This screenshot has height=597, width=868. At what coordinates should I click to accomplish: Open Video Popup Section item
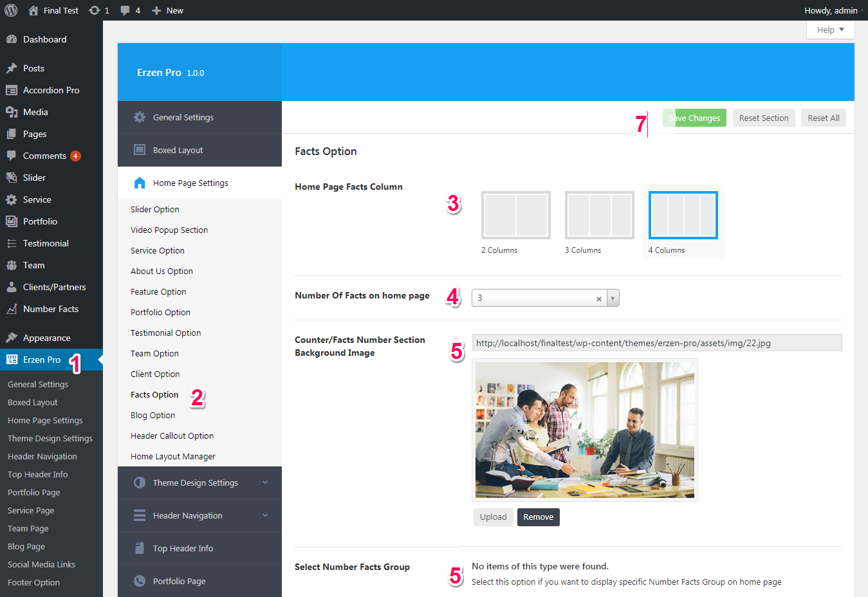169,230
